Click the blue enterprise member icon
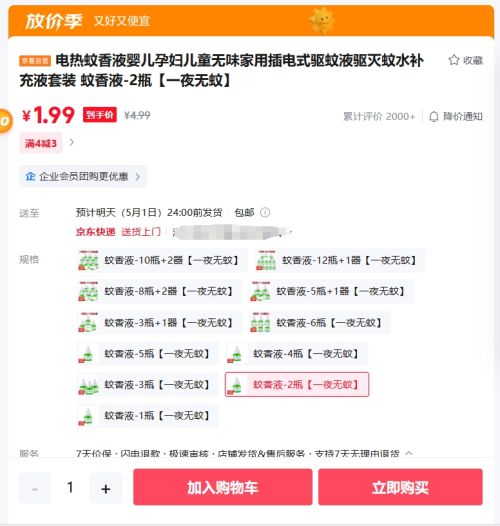 (31, 176)
